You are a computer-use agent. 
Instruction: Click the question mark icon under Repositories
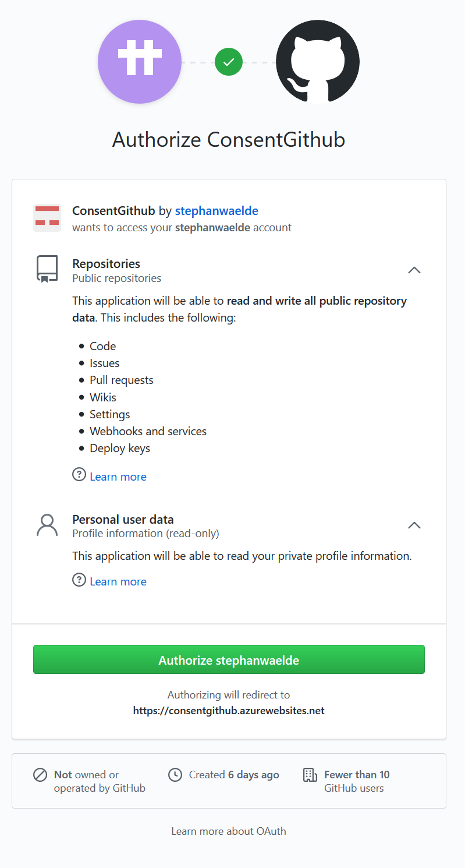79,475
